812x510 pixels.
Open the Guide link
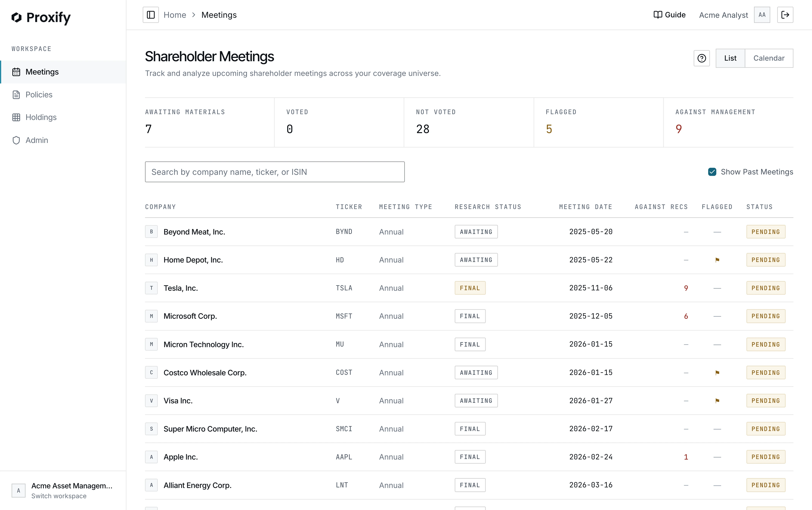tap(669, 15)
